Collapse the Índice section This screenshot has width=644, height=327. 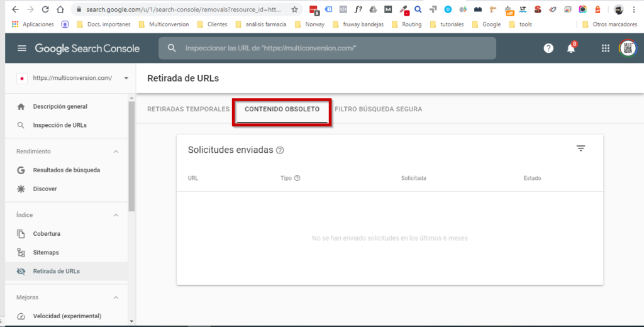pyautogui.click(x=116, y=215)
